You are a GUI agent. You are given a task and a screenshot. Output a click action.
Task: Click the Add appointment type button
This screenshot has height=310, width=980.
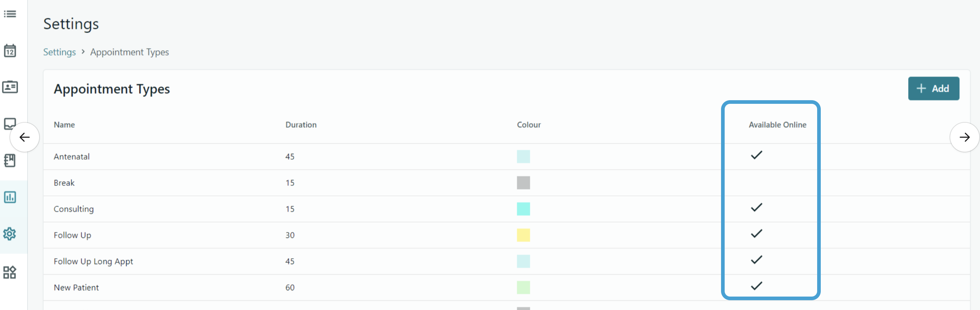[933, 89]
